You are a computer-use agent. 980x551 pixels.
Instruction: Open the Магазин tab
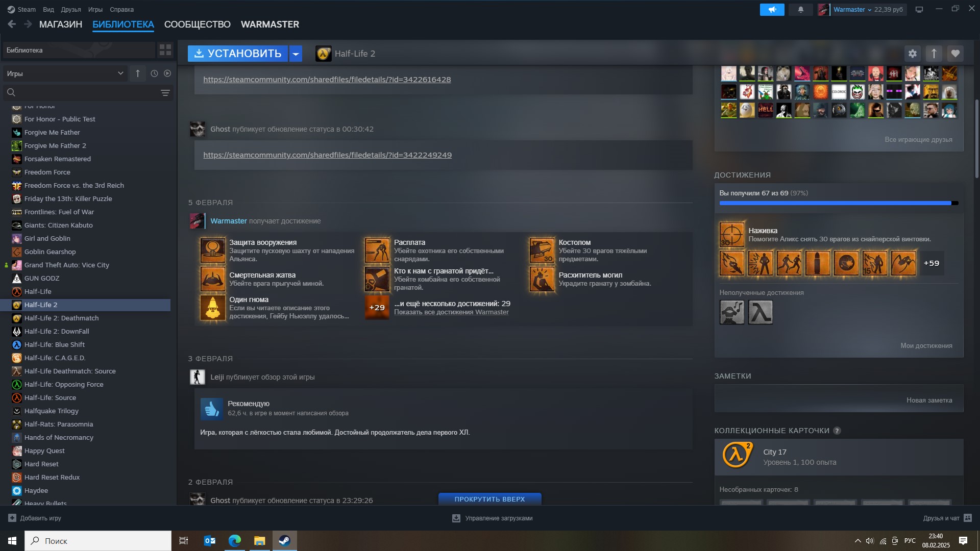[x=60, y=24]
